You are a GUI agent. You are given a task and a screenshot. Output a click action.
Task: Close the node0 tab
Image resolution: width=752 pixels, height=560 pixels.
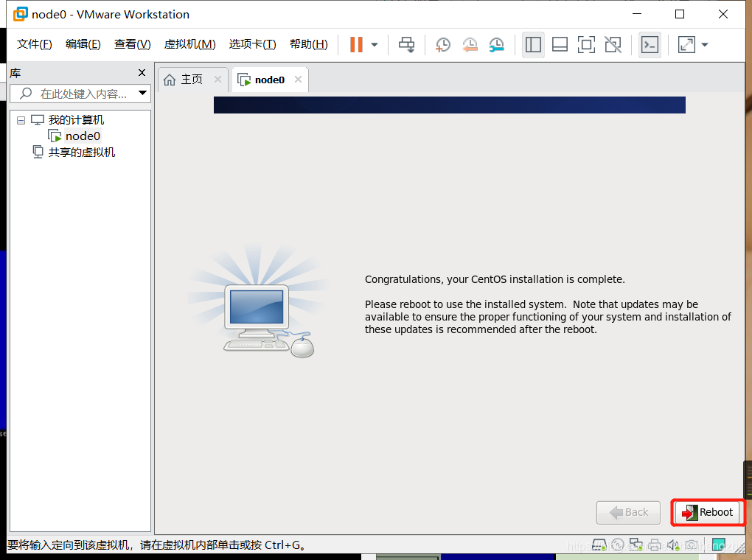click(299, 79)
